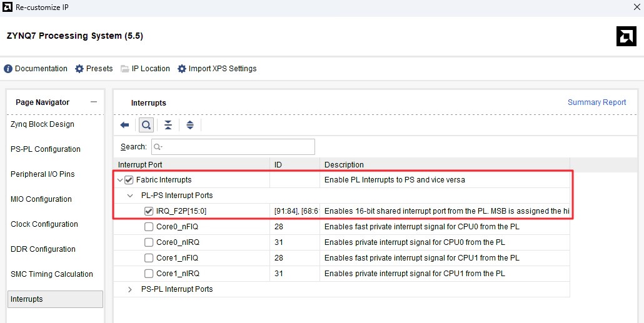Click the Expand All toolbar icon
This screenshot has width=644, height=323.
pyautogui.click(x=189, y=125)
